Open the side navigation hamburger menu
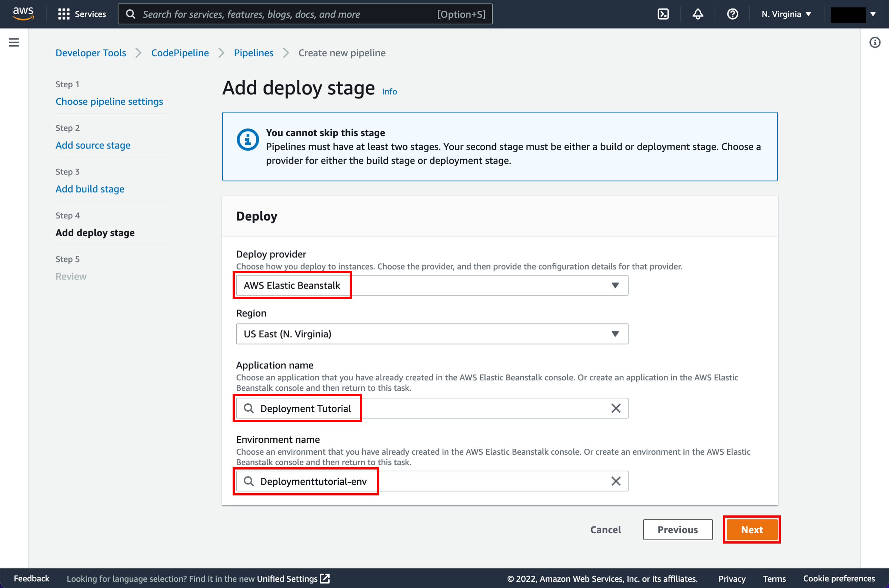The height and width of the screenshot is (588, 889). point(14,42)
